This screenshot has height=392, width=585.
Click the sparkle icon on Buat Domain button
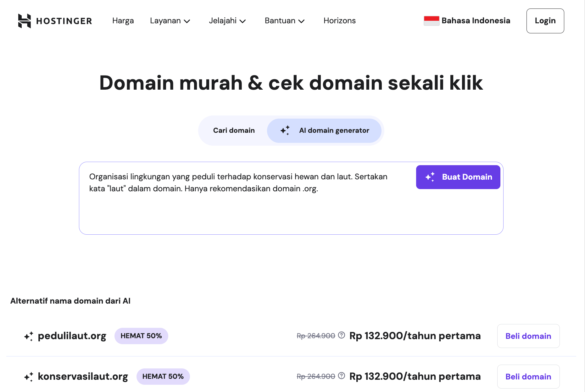pyautogui.click(x=431, y=177)
